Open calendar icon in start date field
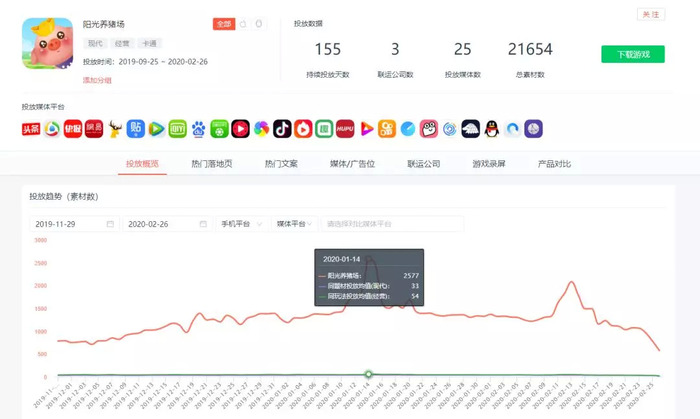Screen dimensions: 700x419 [x=110, y=224]
